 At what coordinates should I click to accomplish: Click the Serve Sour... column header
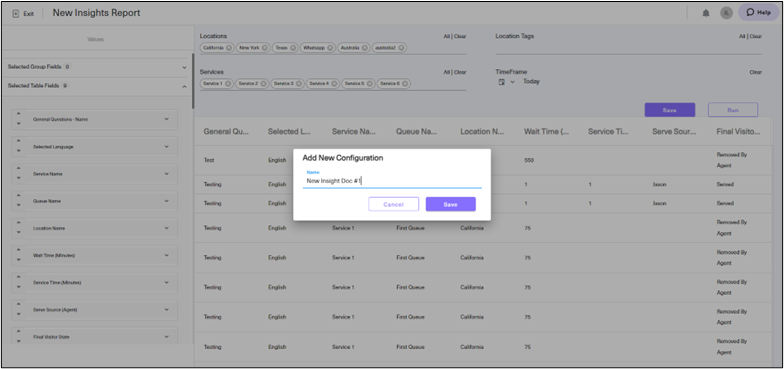point(674,132)
